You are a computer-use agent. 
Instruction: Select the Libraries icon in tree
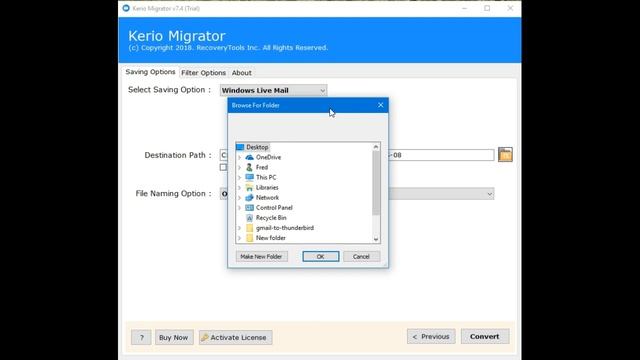249,187
